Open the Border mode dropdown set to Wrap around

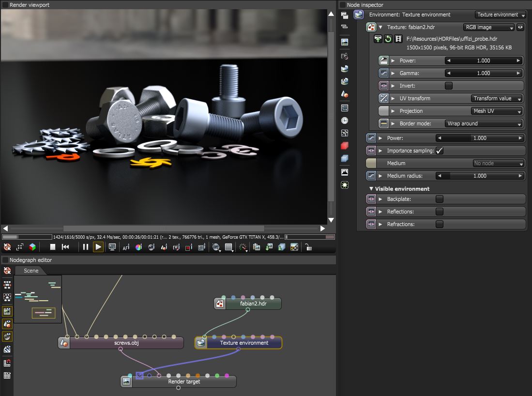(483, 123)
